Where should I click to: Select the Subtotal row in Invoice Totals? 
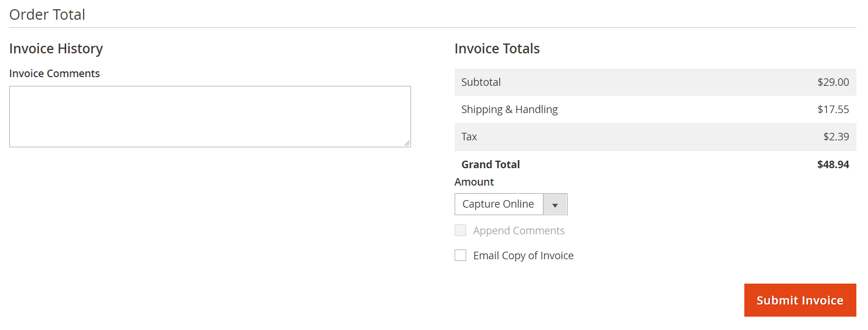(x=655, y=82)
